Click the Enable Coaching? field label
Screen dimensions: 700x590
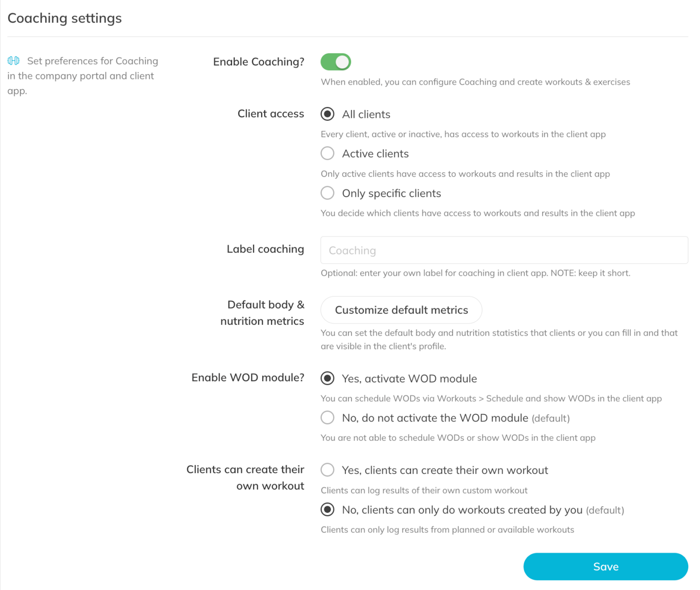259,62
